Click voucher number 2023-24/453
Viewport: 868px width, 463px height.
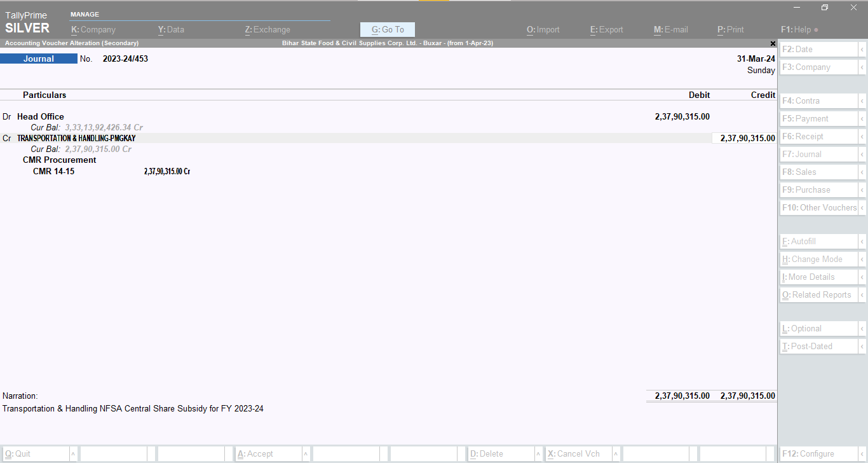(125, 59)
